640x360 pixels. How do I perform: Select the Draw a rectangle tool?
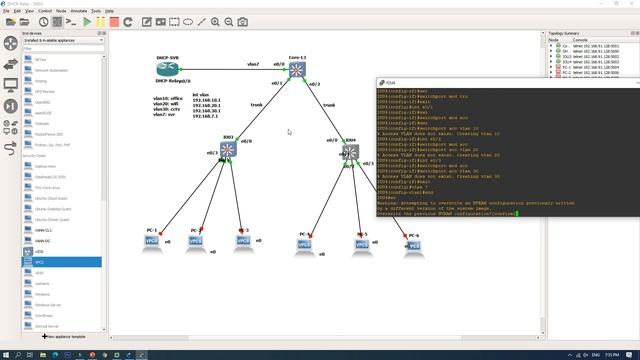[174, 22]
